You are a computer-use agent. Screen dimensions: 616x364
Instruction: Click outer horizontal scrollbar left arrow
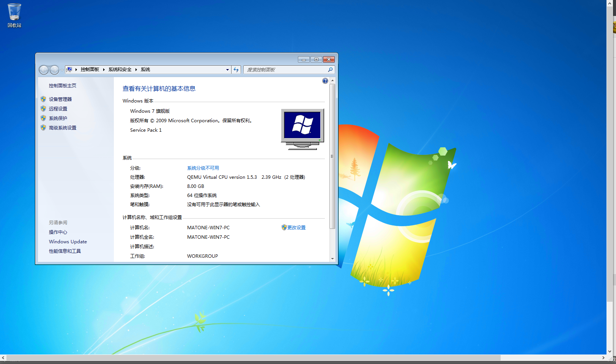click(3, 358)
